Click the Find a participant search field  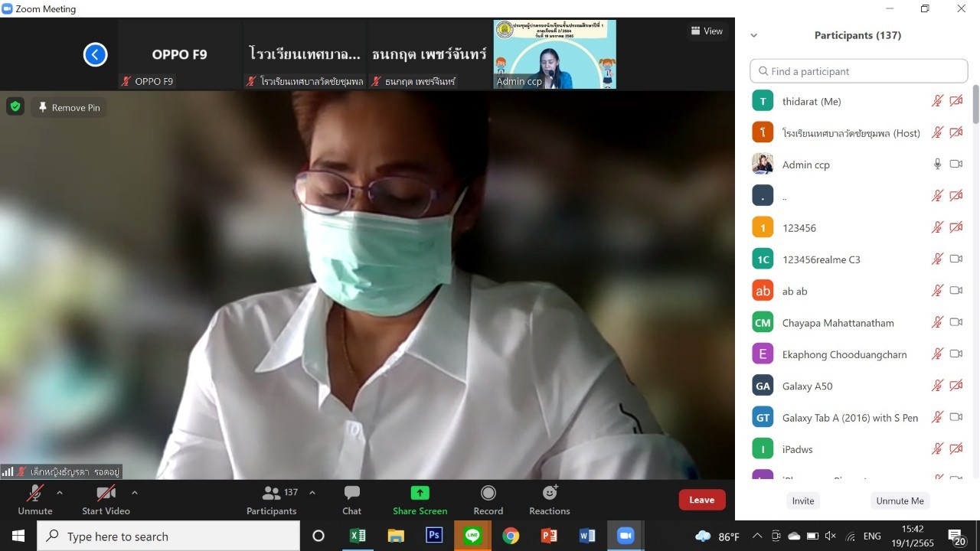coord(859,71)
